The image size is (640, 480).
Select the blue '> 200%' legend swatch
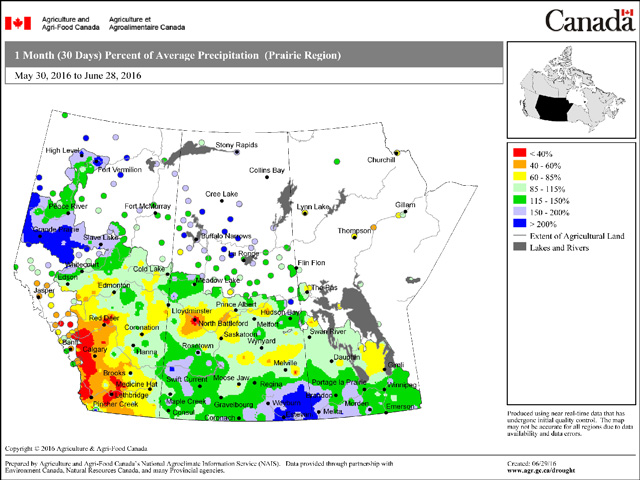[520, 224]
